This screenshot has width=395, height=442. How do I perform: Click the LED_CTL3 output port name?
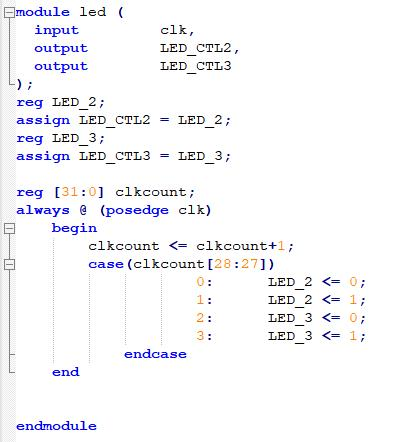(x=196, y=66)
